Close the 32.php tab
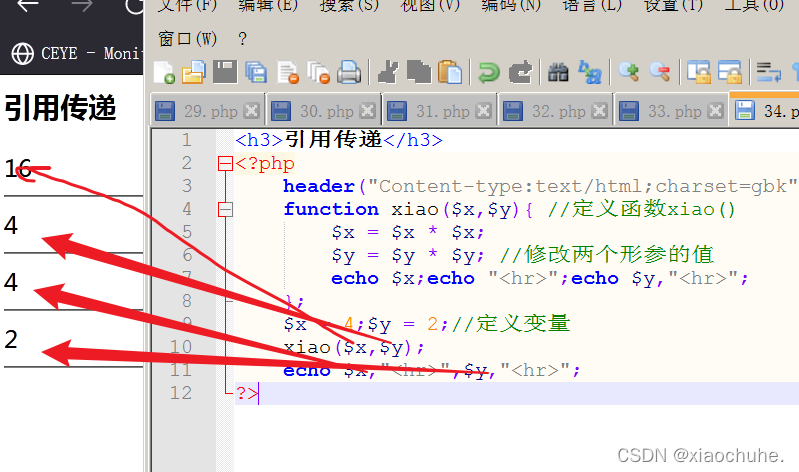Image resolution: width=799 pixels, height=472 pixels. point(600,111)
